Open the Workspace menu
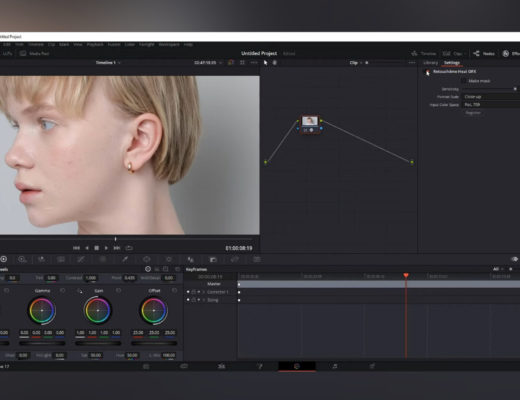This screenshot has height=400, width=520. pyautogui.click(x=169, y=44)
